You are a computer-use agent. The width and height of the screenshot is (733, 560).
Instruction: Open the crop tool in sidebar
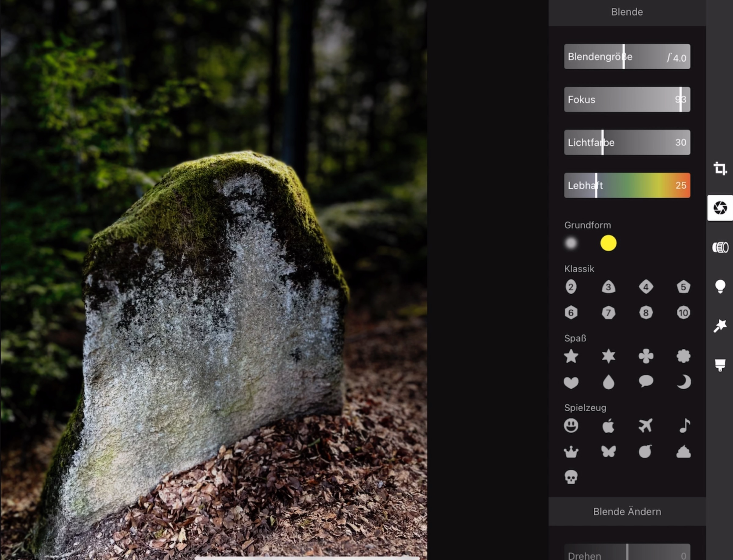pos(720,169)
